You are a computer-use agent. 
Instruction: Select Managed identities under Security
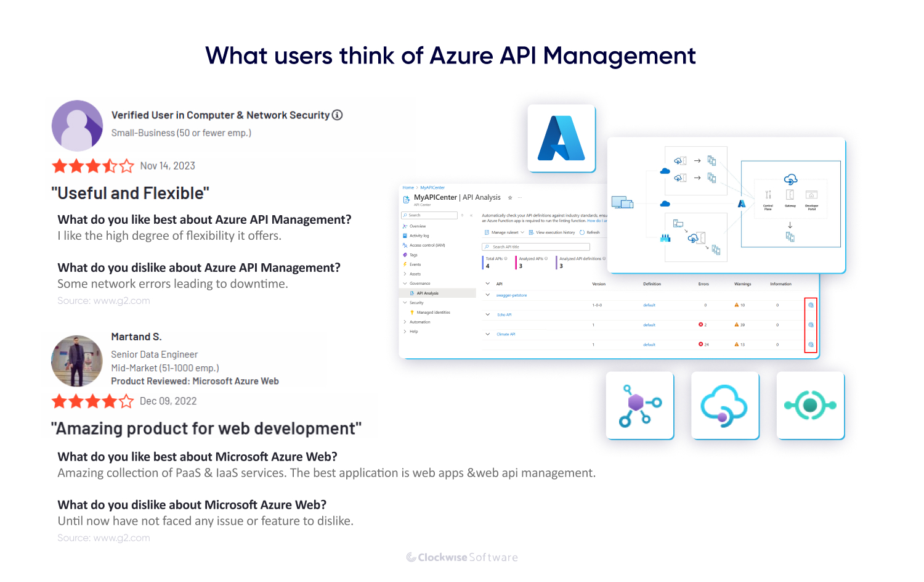coord(433,313)
